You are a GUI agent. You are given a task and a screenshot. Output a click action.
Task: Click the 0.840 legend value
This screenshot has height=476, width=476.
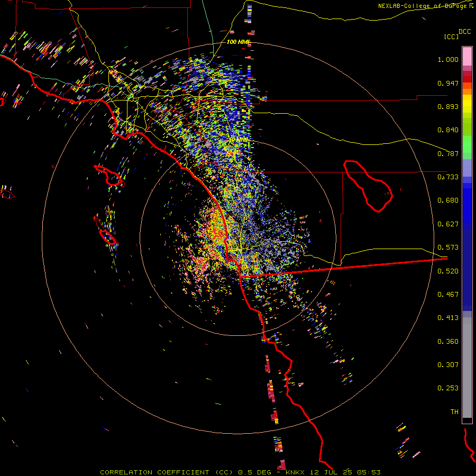[448, 130]
